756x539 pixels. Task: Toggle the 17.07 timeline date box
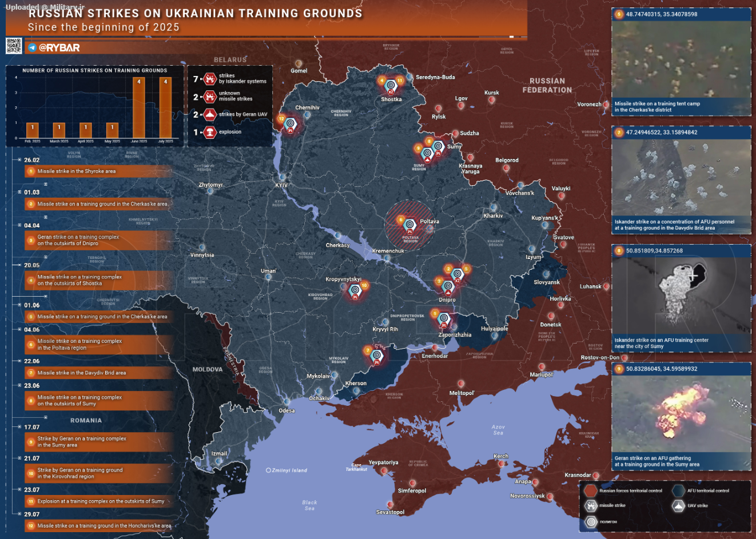pos(19,427)
